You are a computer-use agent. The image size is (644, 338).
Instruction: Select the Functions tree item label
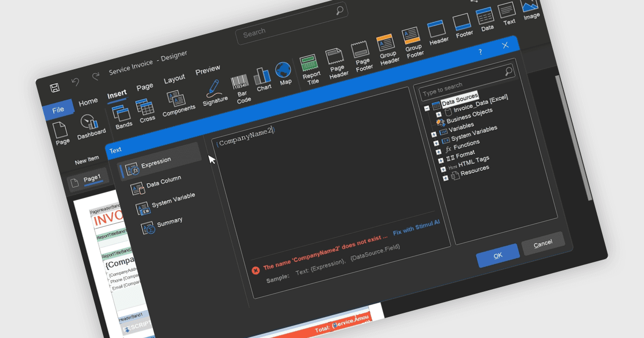(466, 144)
